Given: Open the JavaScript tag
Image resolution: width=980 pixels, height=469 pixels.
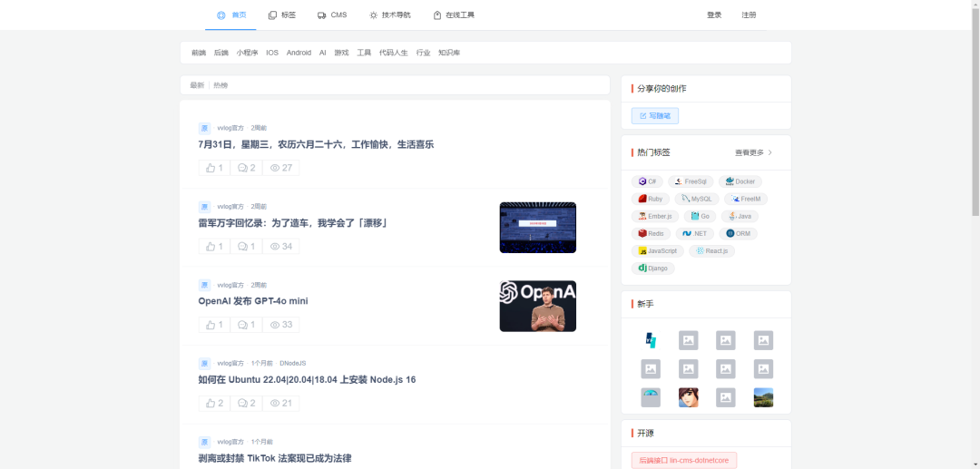Looking at the screenshot, I should pyautogui.click(x=658, y=251).
